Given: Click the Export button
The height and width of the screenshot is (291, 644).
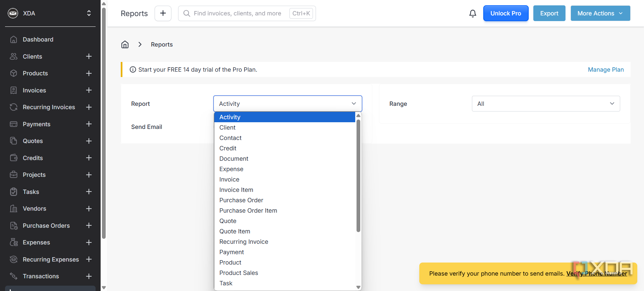Looking at the screenshot, I should pos(549,13).
